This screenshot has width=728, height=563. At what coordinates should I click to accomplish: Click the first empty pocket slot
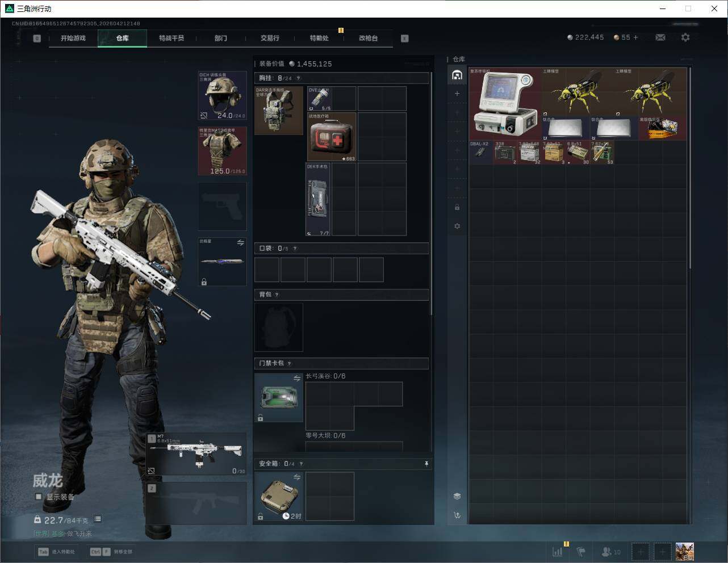coord(267,270)
